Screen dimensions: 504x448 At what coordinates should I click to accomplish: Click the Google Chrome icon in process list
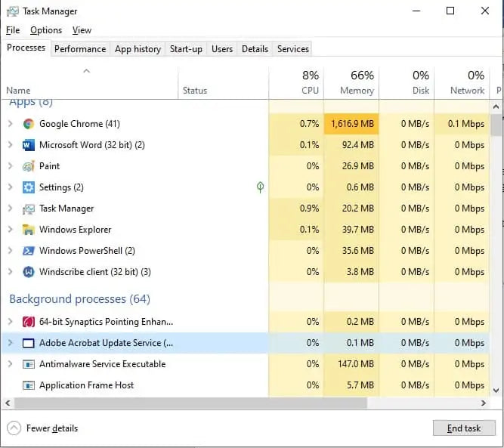[29, 124]
